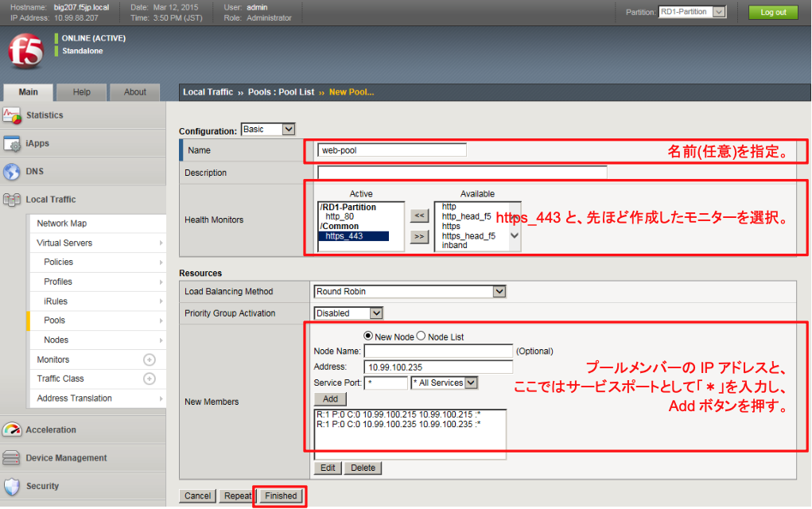
Task: Expand the Policies submenu arrow
Action: (x=161, y=262)
